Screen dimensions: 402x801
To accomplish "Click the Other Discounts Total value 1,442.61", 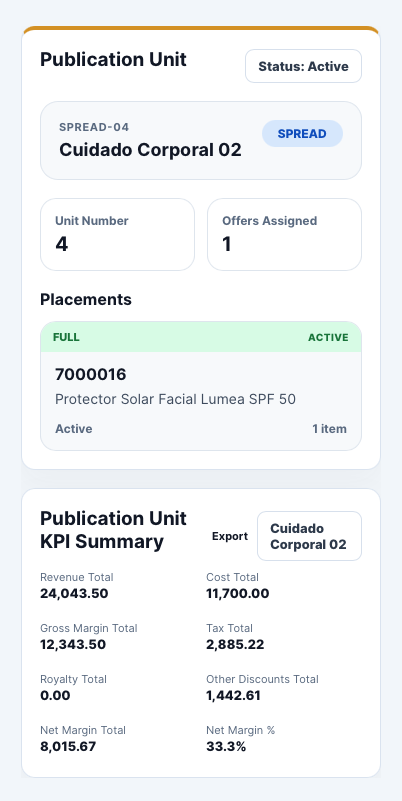I will pos(233,695).
